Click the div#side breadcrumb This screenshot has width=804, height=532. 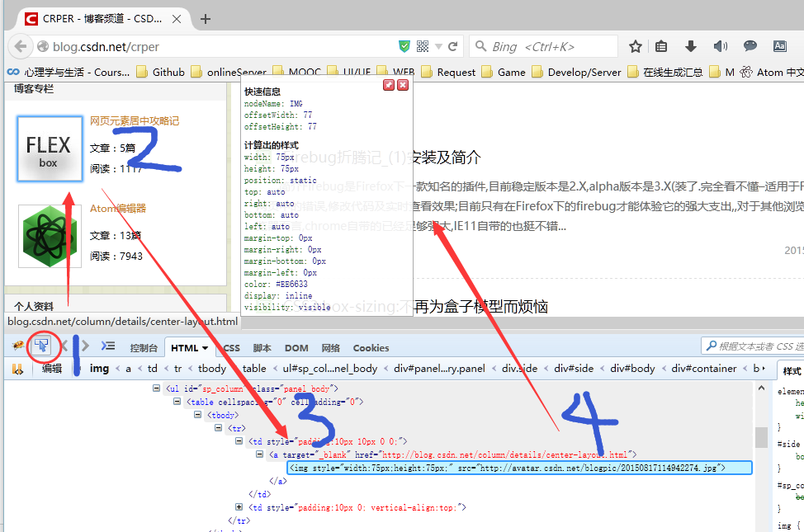(574, 369)
